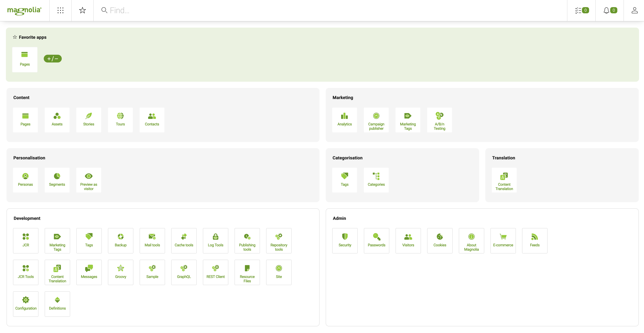Viewport: 644px width, 333px height.
Task: Click the Personalisation group heading
Action: [29, 158]
